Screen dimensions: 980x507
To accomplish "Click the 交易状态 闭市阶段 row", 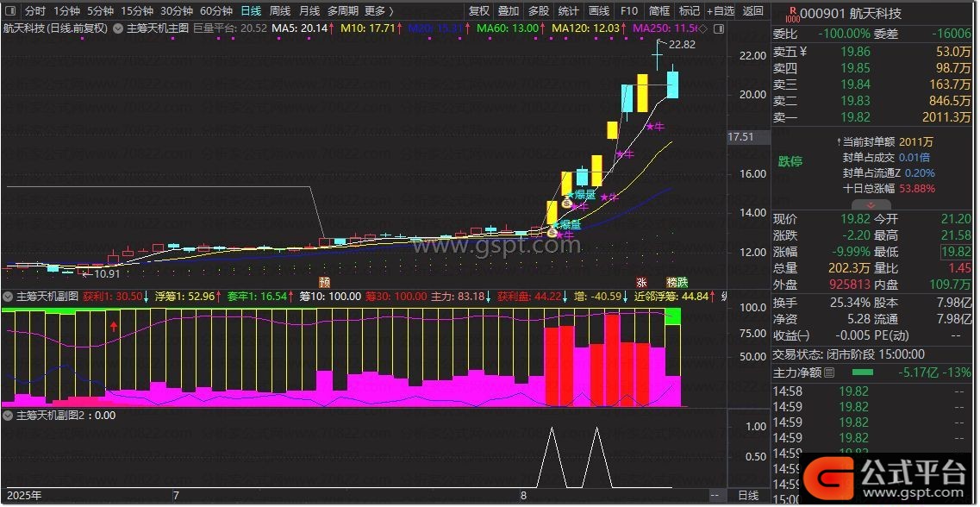I will point(849,355).
